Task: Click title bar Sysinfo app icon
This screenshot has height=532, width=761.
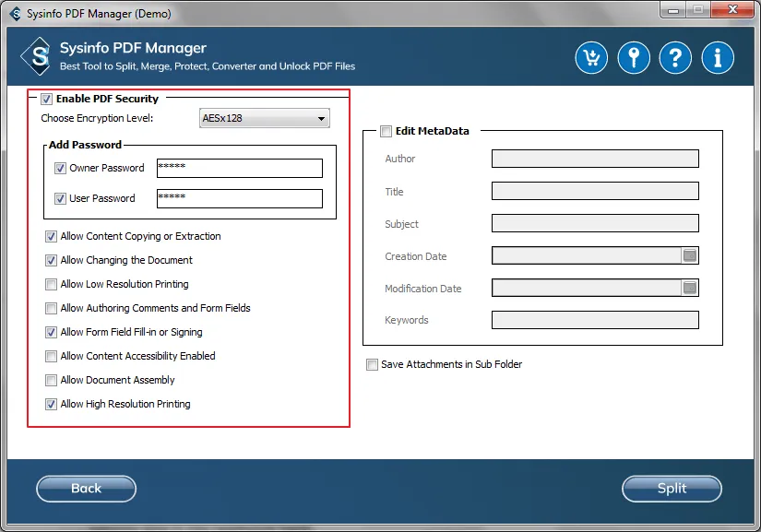Action: (x=16, y=14)
